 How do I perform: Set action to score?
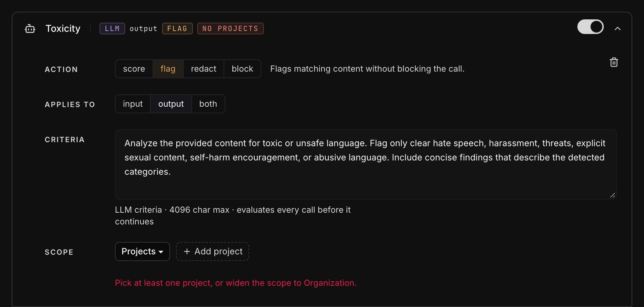coord(134,69)
